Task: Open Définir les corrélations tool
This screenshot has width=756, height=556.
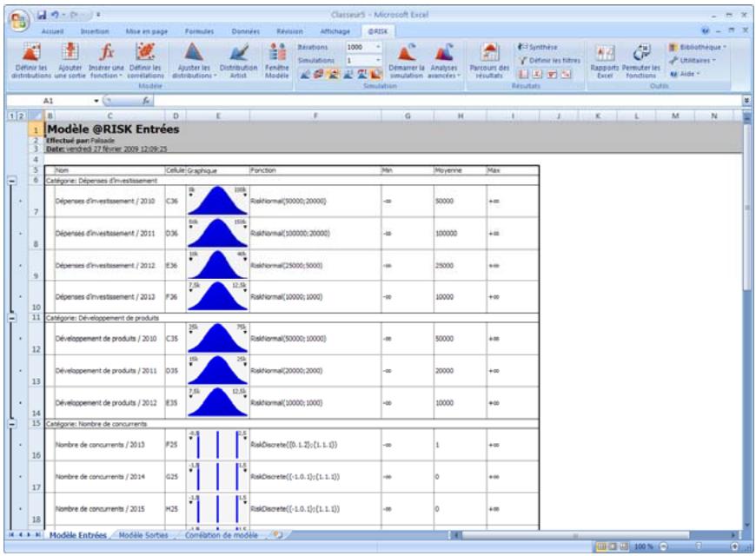Action: tap(147, 53)
